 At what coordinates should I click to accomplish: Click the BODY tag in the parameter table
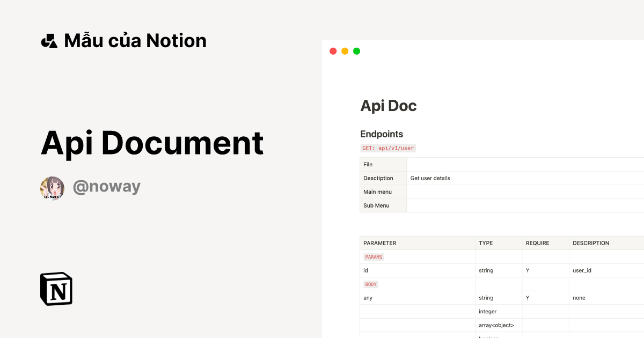[x=370, y=284]
